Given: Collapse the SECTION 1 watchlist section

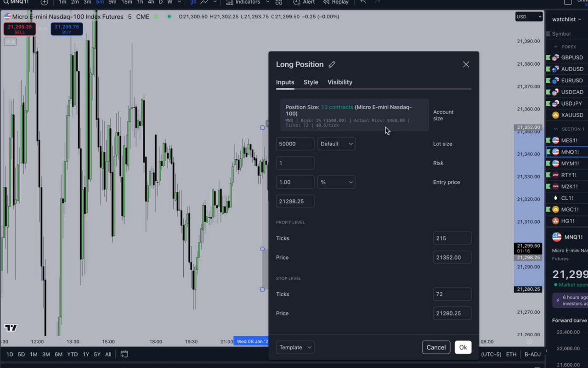Looking at the screenshot, I should tap(556, 129).
